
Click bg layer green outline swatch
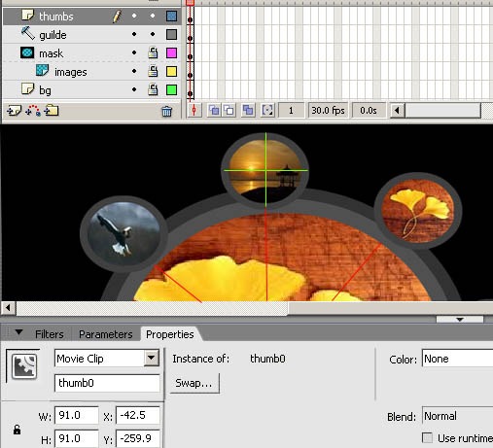point(171,89)
